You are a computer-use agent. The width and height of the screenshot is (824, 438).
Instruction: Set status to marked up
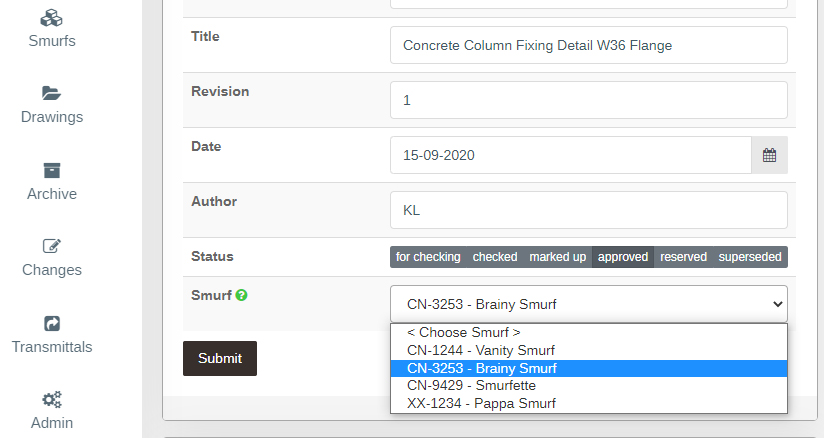558,257
